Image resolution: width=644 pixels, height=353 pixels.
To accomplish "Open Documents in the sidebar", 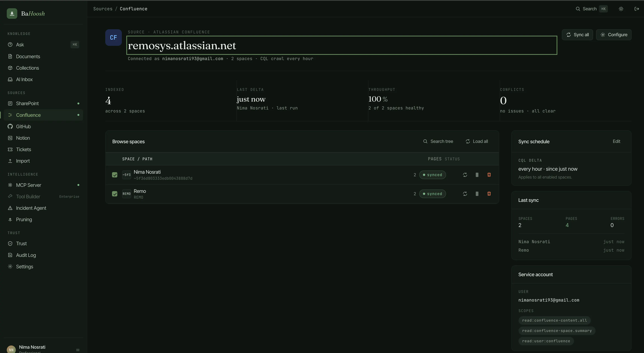I will point(43,56).
